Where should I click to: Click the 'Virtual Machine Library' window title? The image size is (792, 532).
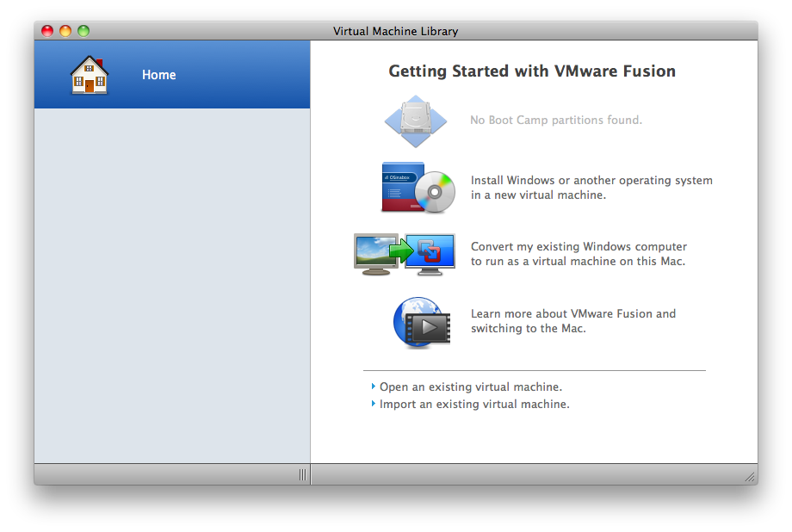395,31
